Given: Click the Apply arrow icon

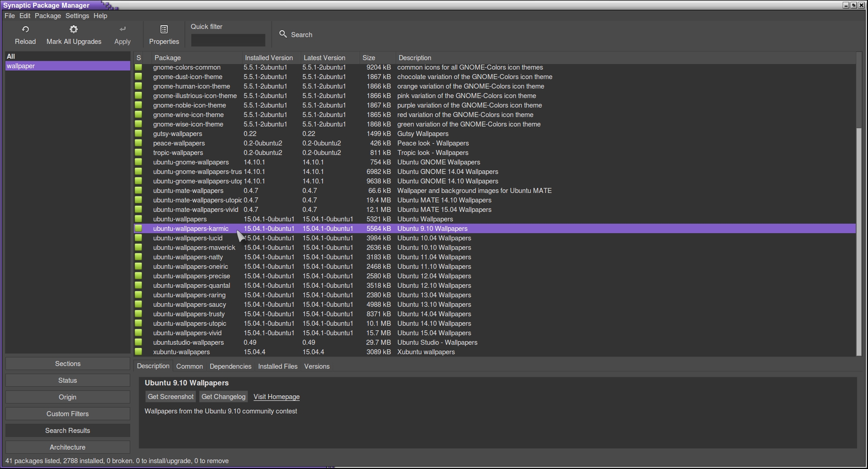Looking at the screenshot, I should pos(123,29).
